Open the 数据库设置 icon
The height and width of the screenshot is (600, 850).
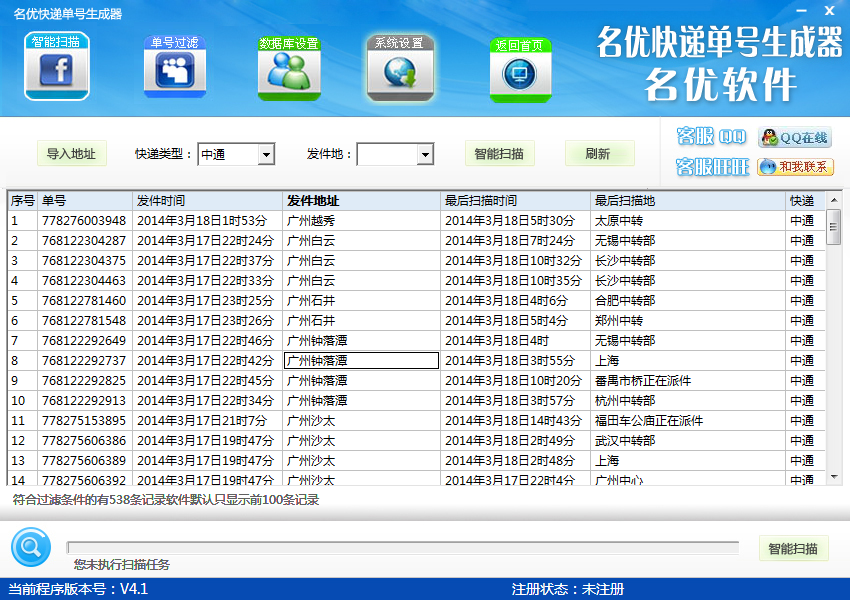point(289,68)
